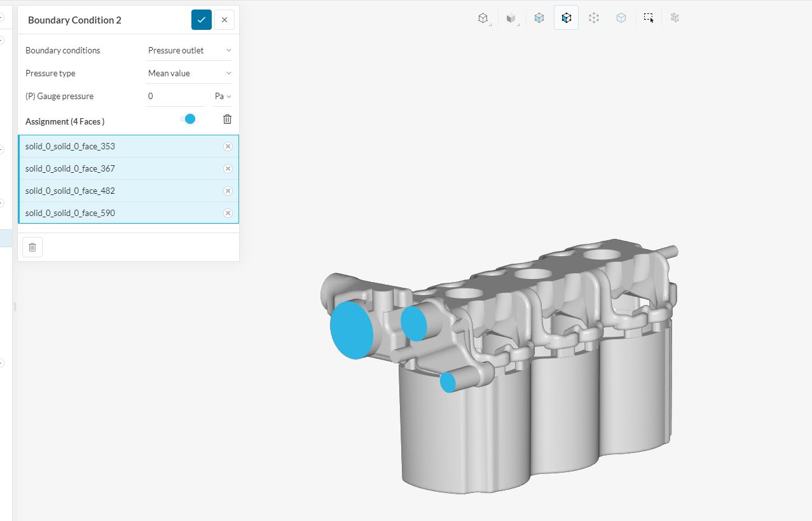
Task: Confirm boundary condition with the checkmark button
Action: tap(201, 20)
